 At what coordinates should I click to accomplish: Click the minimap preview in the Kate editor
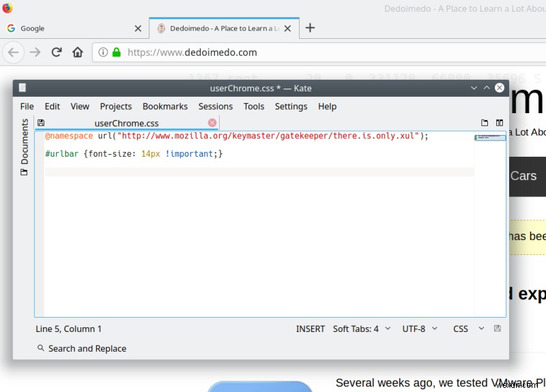click(x=490, y=138)
